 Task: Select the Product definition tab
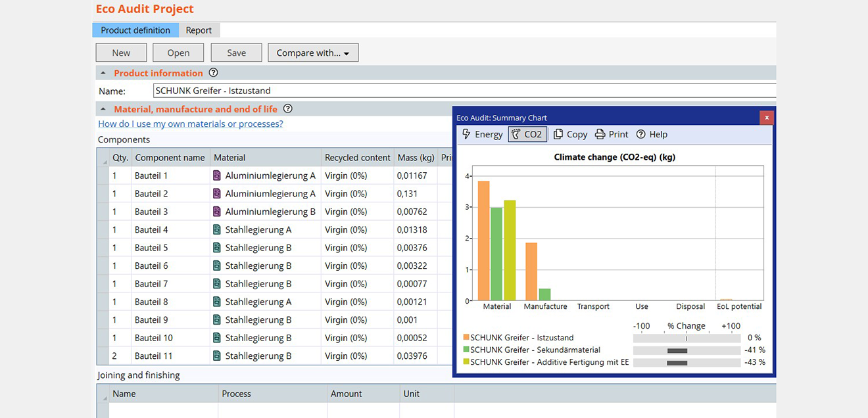tap(135, 30)
